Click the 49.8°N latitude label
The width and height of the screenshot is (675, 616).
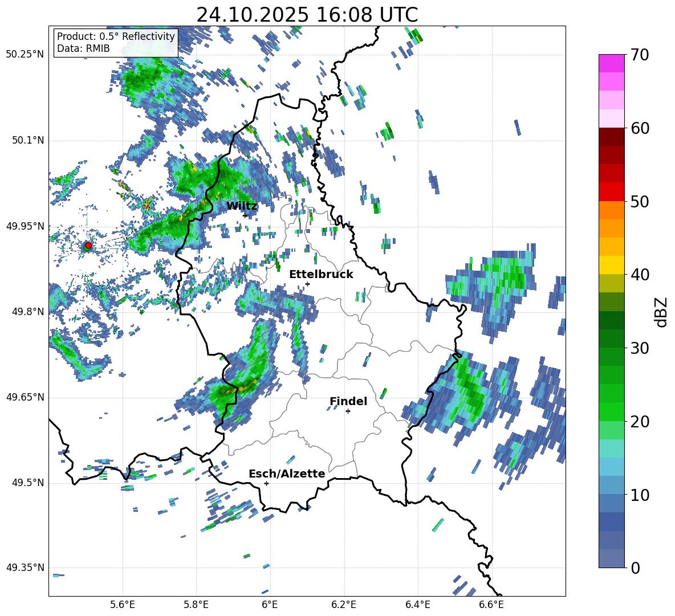click(27, 312)
